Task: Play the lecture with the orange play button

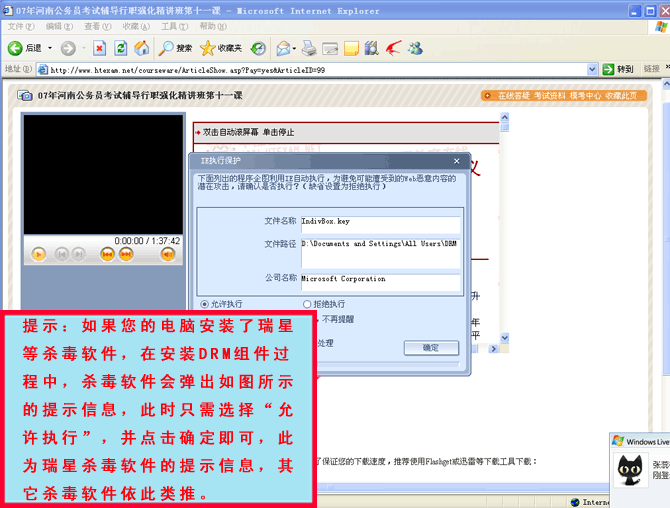Action: pos(38,255)
